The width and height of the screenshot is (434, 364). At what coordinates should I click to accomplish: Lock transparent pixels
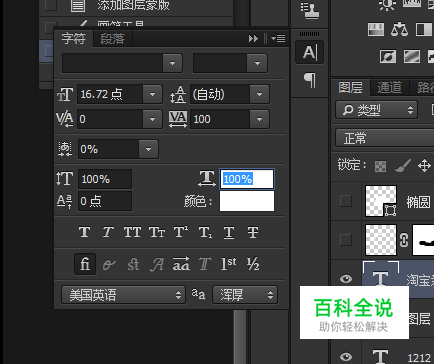(380, 166)
